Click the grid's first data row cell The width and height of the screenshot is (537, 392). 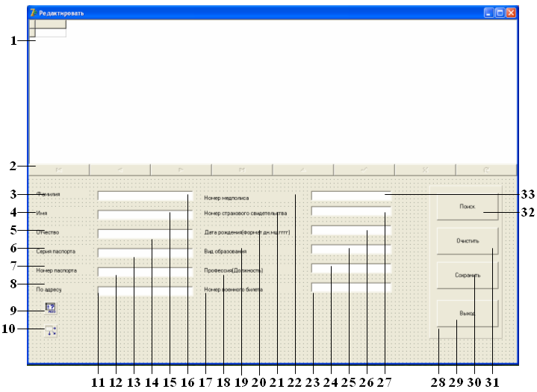51,33
